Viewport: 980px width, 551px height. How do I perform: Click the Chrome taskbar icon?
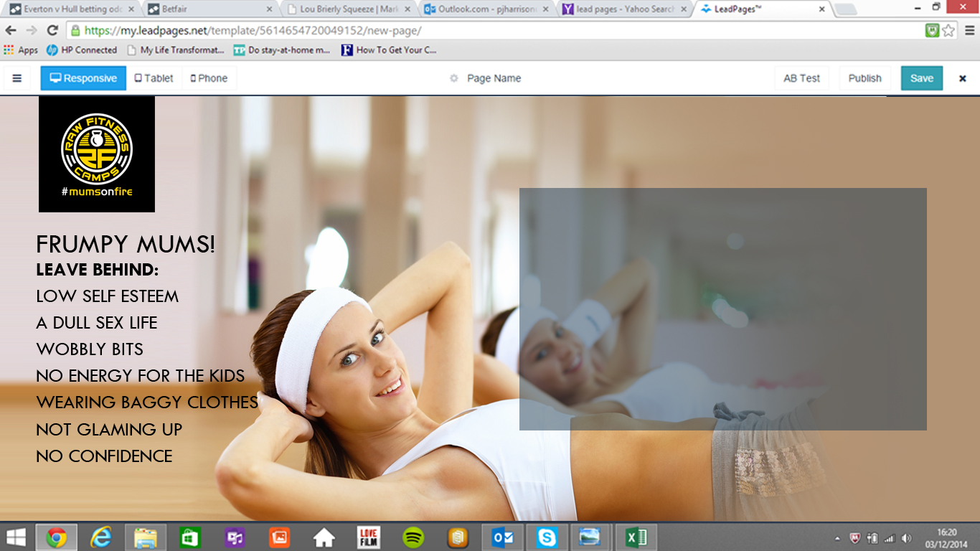57,537
